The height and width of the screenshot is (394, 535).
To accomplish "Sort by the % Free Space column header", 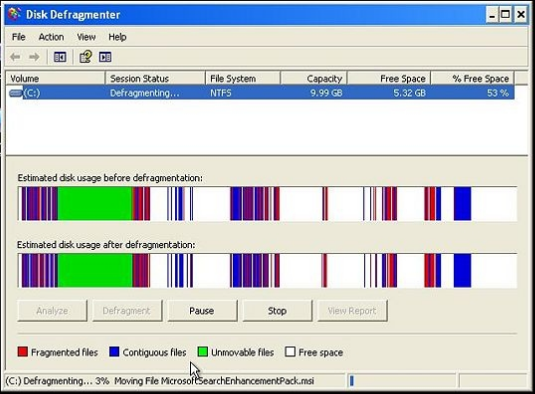I will pos(472,78).
